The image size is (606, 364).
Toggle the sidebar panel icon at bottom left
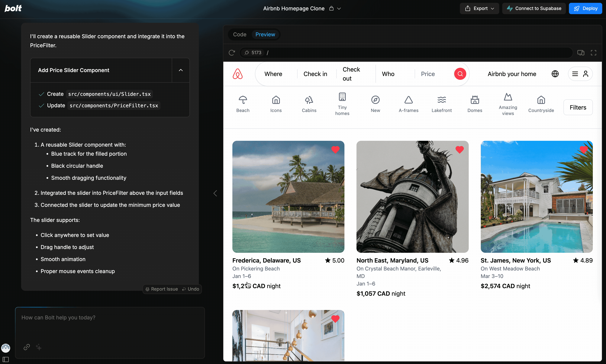[x=6, y=360]
